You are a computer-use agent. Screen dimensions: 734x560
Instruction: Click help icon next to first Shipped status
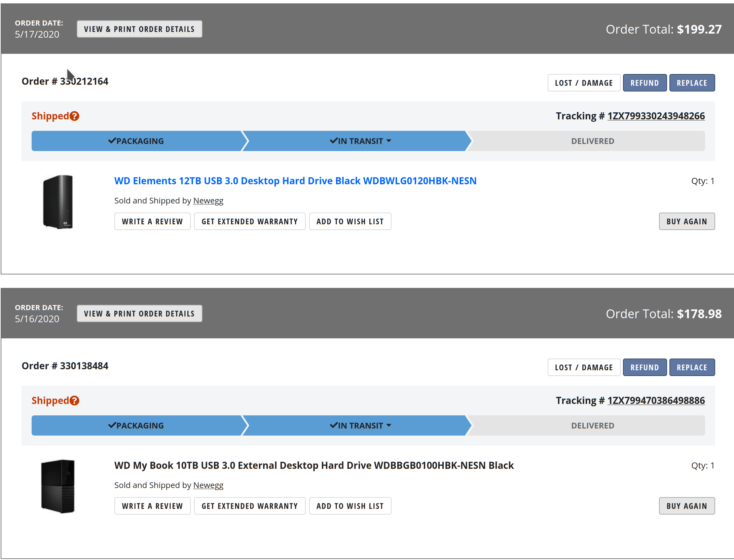[x=74, y=116]
